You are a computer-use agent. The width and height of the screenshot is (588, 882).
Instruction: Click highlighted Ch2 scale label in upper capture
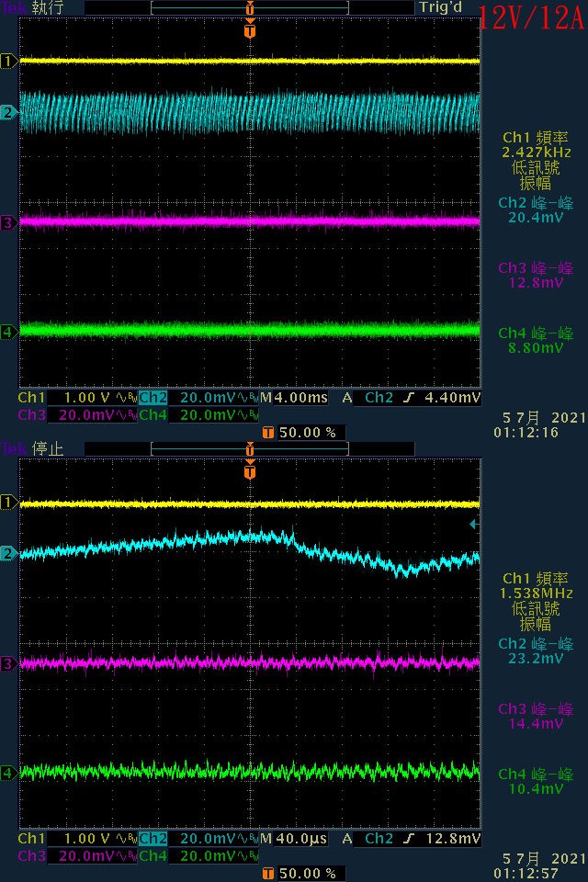point(153,398)
